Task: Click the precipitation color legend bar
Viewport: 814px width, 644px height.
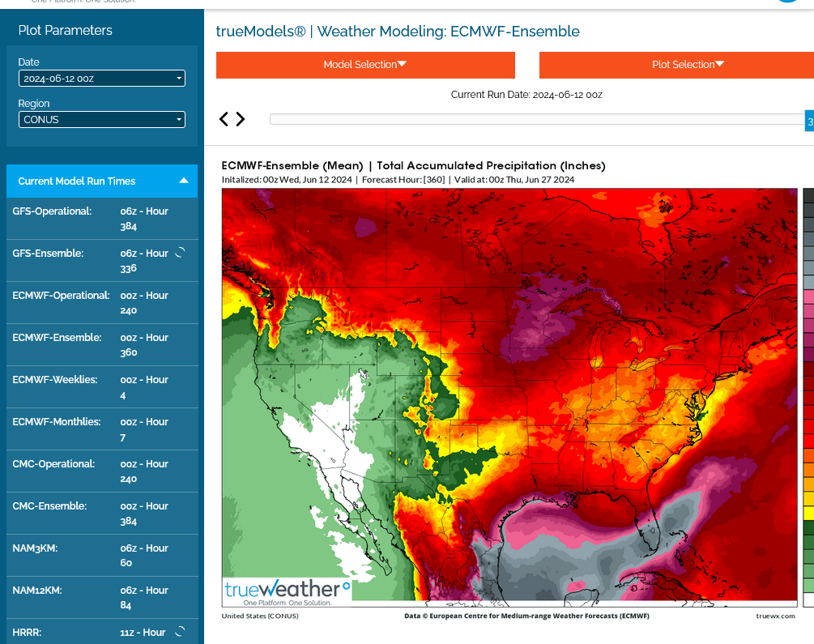Action: pyautogui.click(x=808, y=397)
